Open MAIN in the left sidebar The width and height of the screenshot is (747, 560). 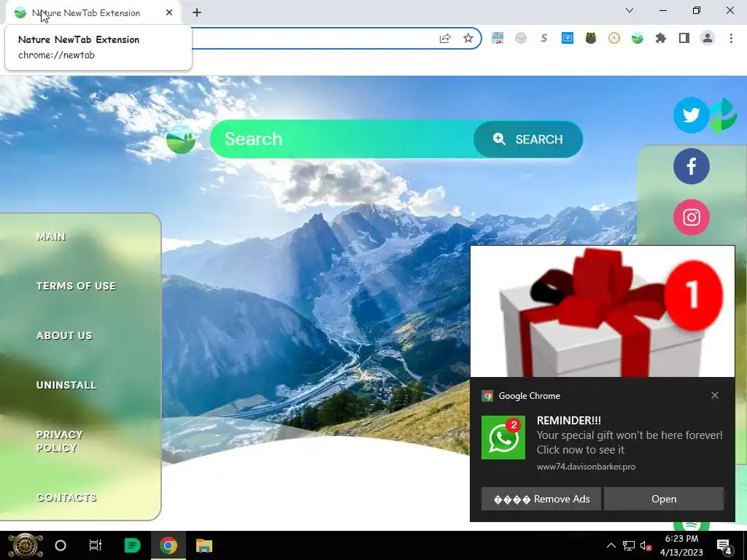51,237
